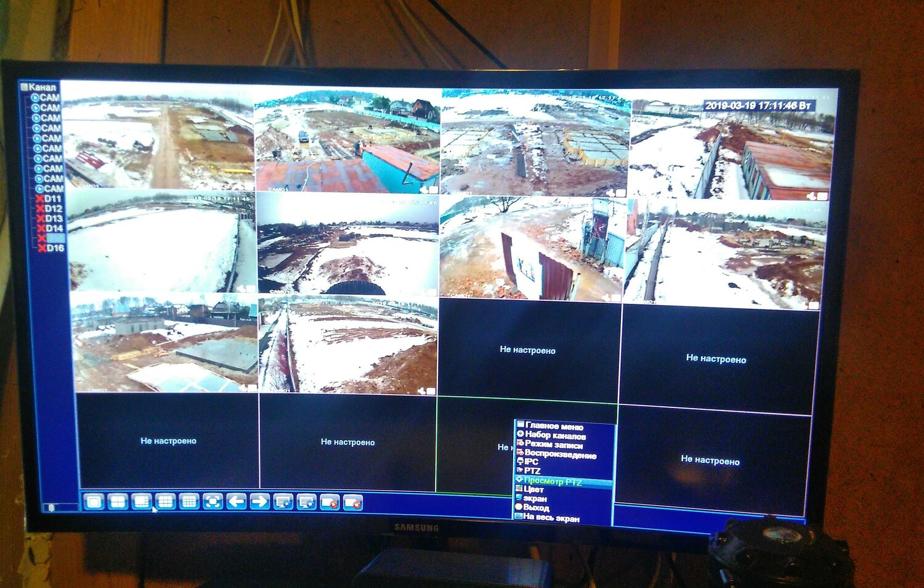Switch to single-window view layout
The height and width of the screenshot is (588, 924).
94,502
